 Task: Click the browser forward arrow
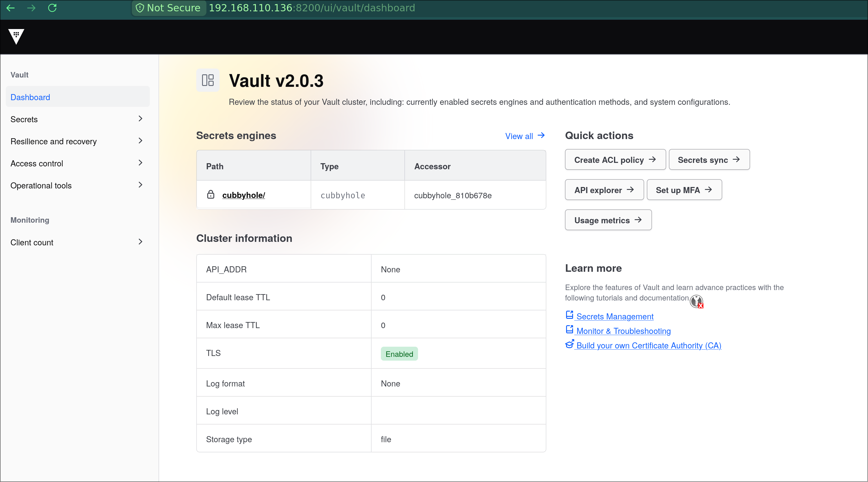tap(31, 8)
